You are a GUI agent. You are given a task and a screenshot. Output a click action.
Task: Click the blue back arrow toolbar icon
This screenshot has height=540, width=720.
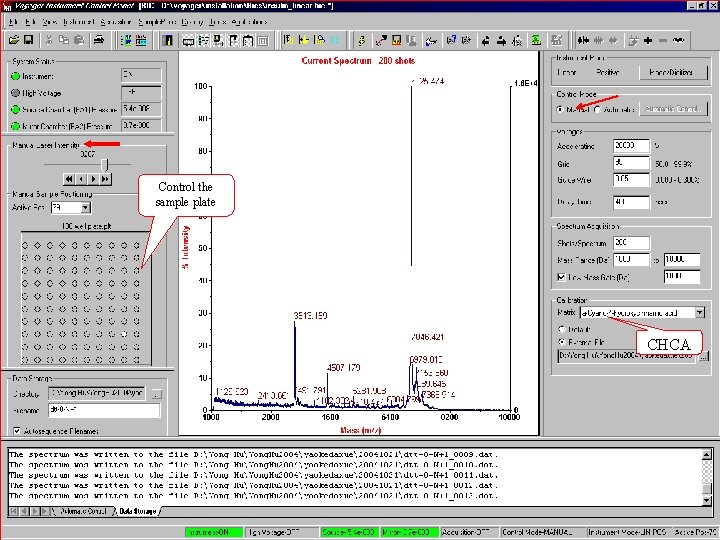[431, 41]
